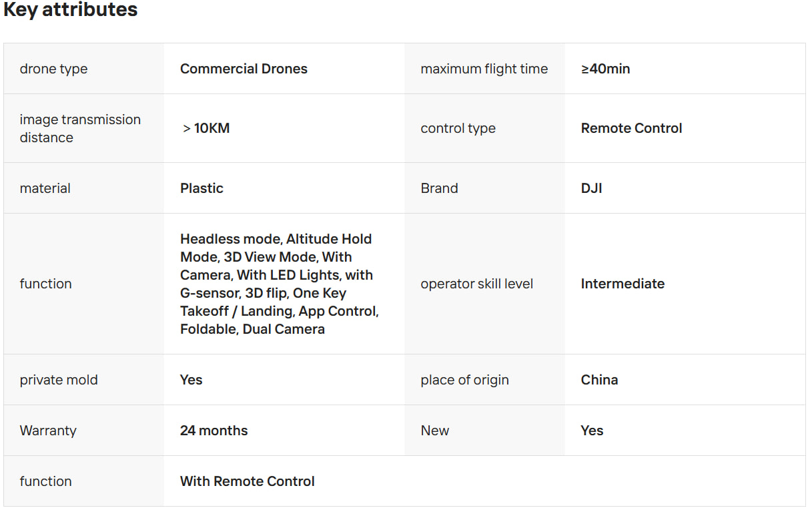Click the image transmission distance label
Viewport: 812px width, 508px height.
[80, 128]
